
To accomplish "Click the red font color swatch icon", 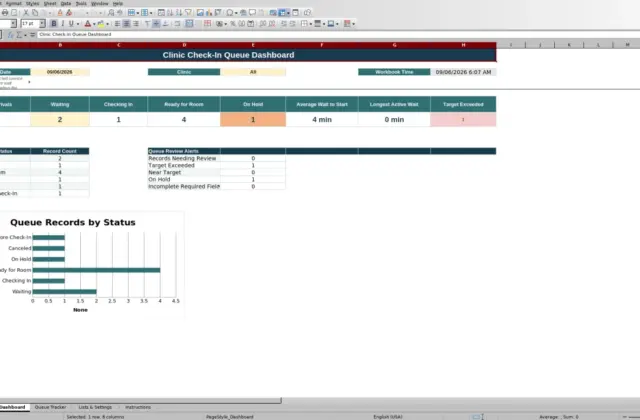I will pos(87,23).
